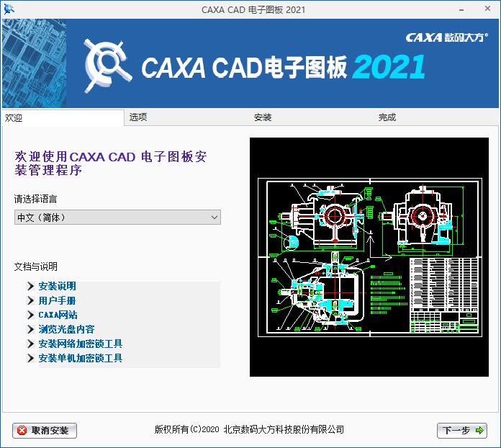This screenshot has width=501, height=448.
Task: Click the CAXA app icon in title bar
Action: click(9, 9)
